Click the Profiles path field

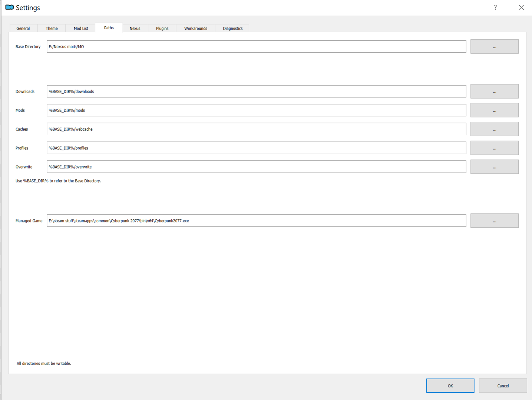coord(256,148)
